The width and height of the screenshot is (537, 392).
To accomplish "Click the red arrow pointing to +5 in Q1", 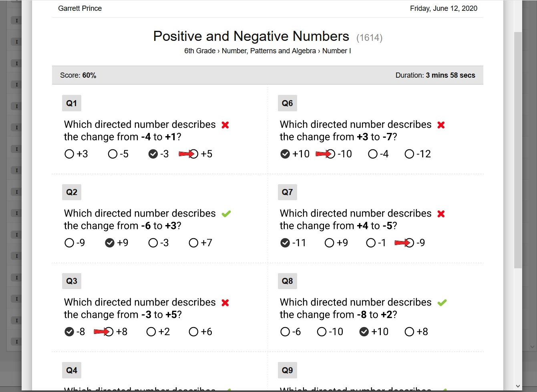I will [186, 154].
